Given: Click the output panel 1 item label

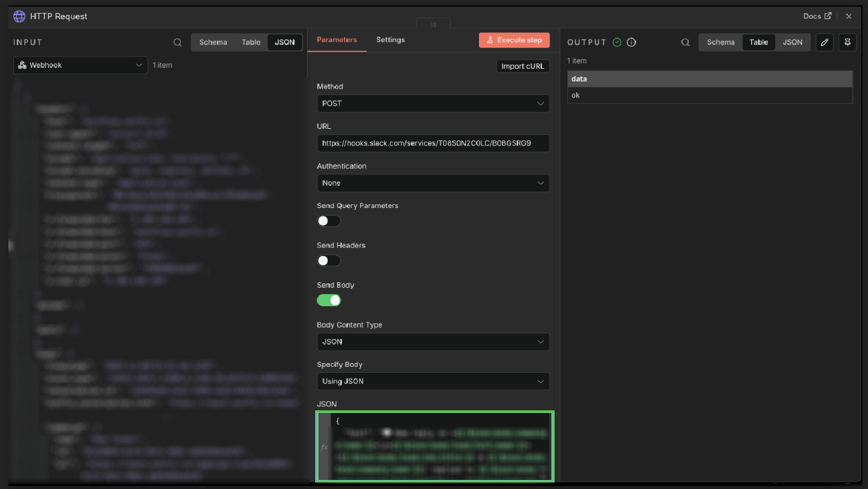Looking at the screenshot, I should coord(577,61).
